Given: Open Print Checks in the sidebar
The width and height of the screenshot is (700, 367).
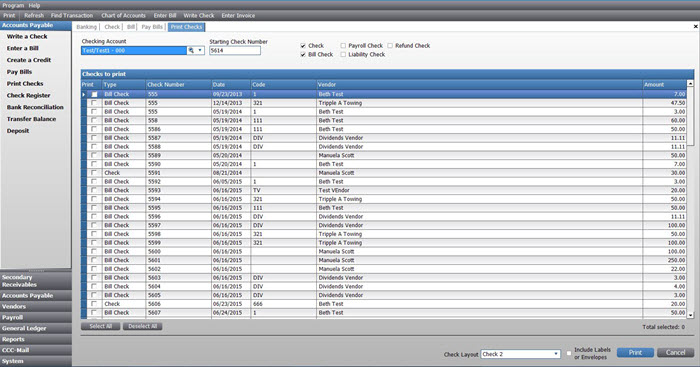Looking at the screenshot, I should [25, 83].
